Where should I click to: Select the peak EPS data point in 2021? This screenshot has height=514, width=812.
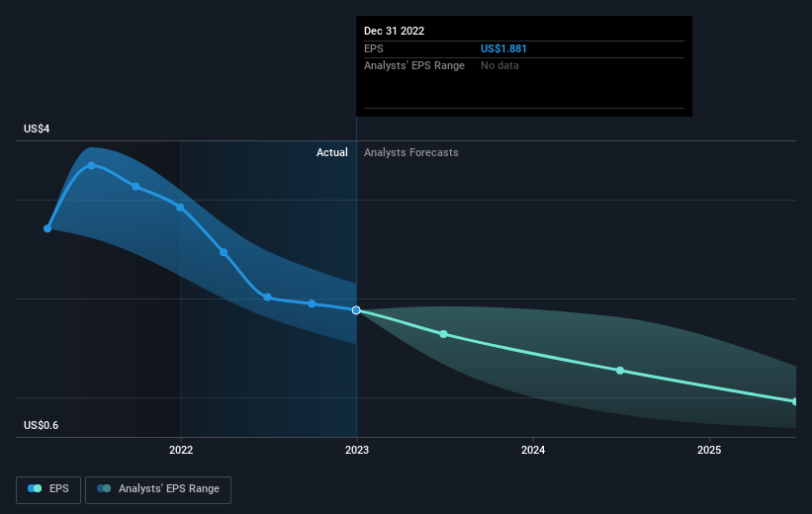pos(91,165)
